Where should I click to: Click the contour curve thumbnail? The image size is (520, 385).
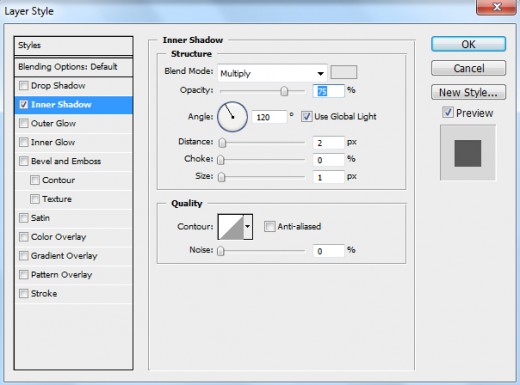[x=231, y=227]
